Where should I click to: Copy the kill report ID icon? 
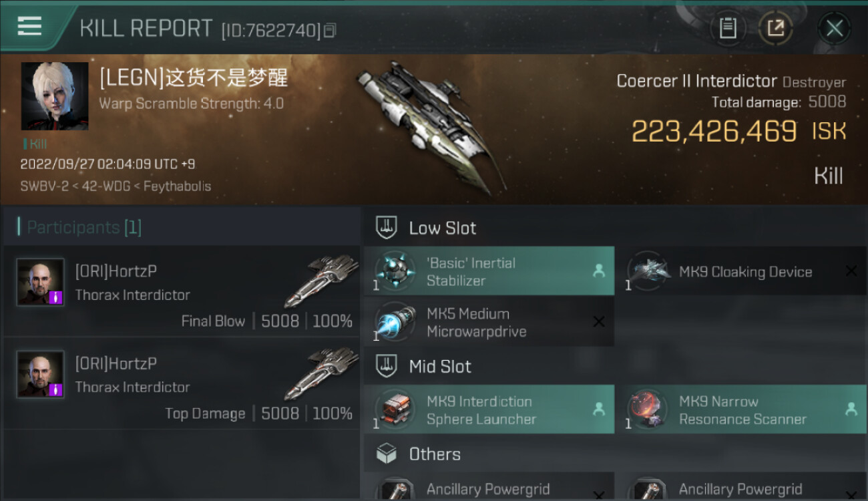[331, 30]
